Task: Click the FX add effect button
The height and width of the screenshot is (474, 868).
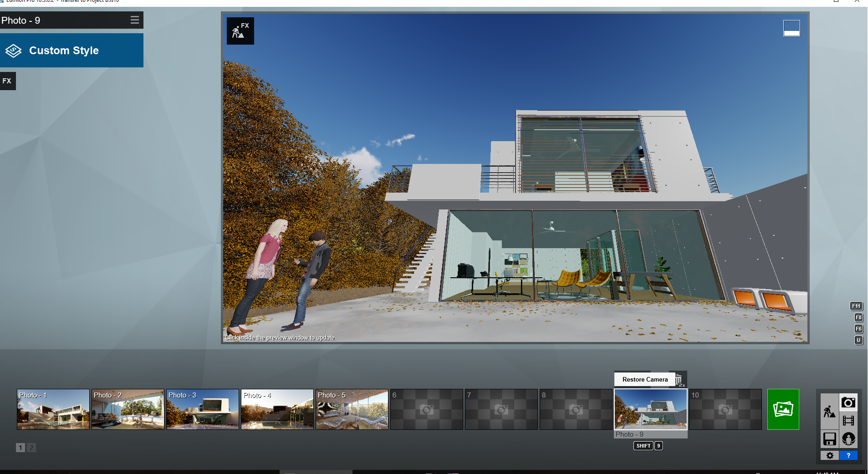Action: [7, 81]
